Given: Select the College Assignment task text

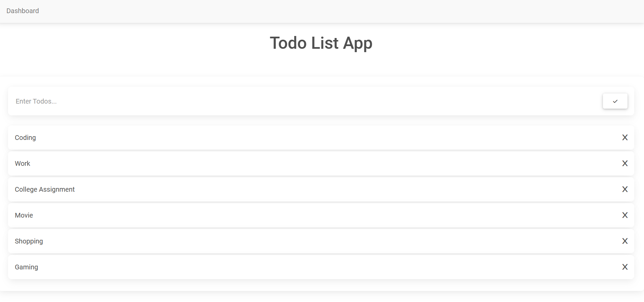Looking at the screenshot, I should click(44, 189).
